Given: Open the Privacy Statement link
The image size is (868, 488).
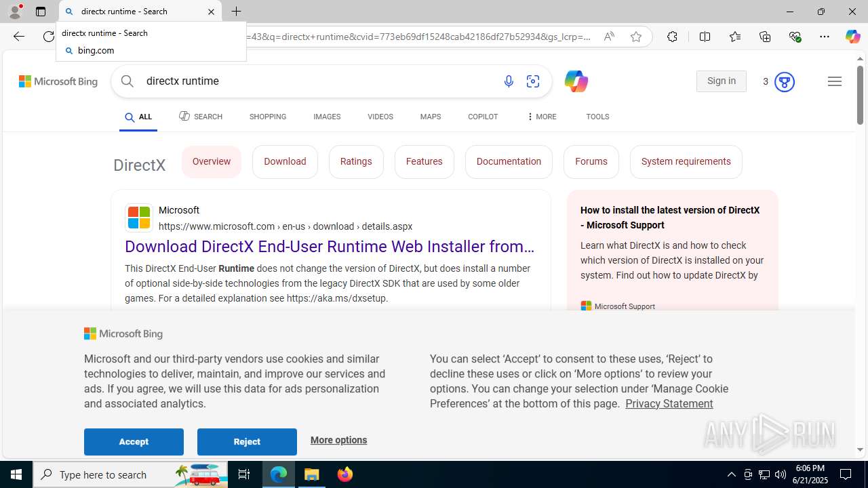Looking at the screenshot, I should tap(669, 404).
